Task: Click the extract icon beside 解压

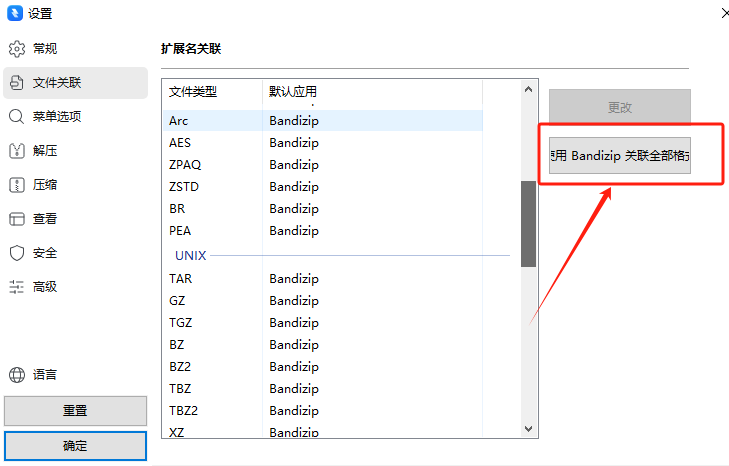Action: [x=17, y=151]
